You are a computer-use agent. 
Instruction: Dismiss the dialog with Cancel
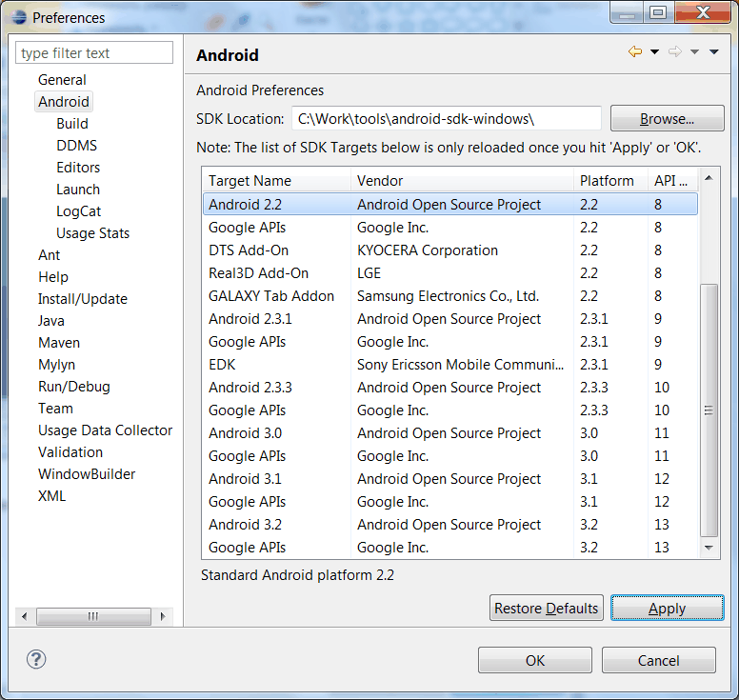(x=658, y=660)
